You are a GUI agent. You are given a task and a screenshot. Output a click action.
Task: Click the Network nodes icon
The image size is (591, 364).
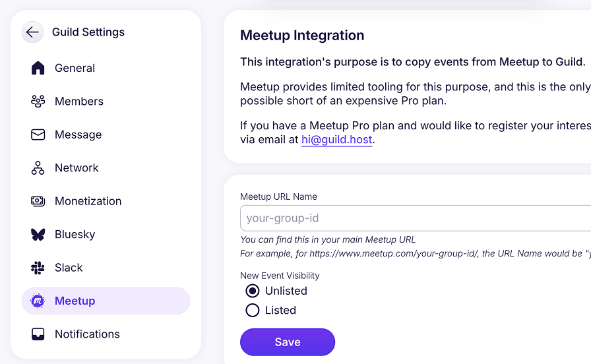point(38,168)
